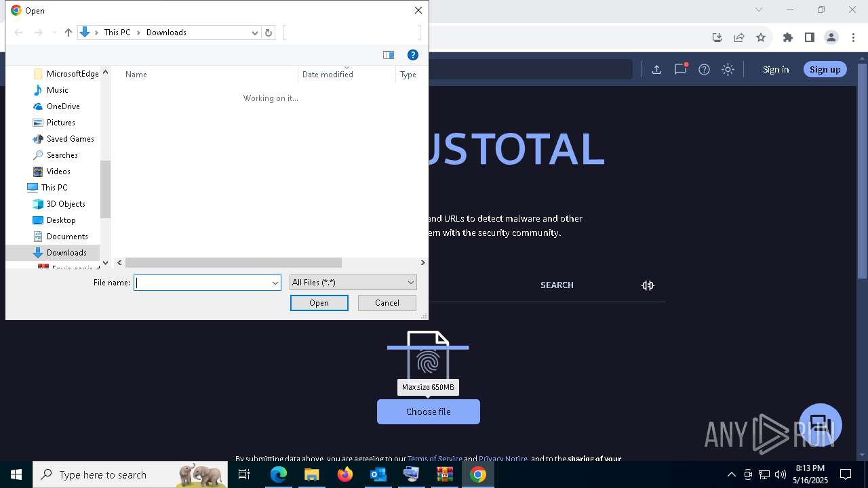This screenshot has width=868, height=488.
Task: Click the Up one level arrow
Action: [x=68, y=33]
